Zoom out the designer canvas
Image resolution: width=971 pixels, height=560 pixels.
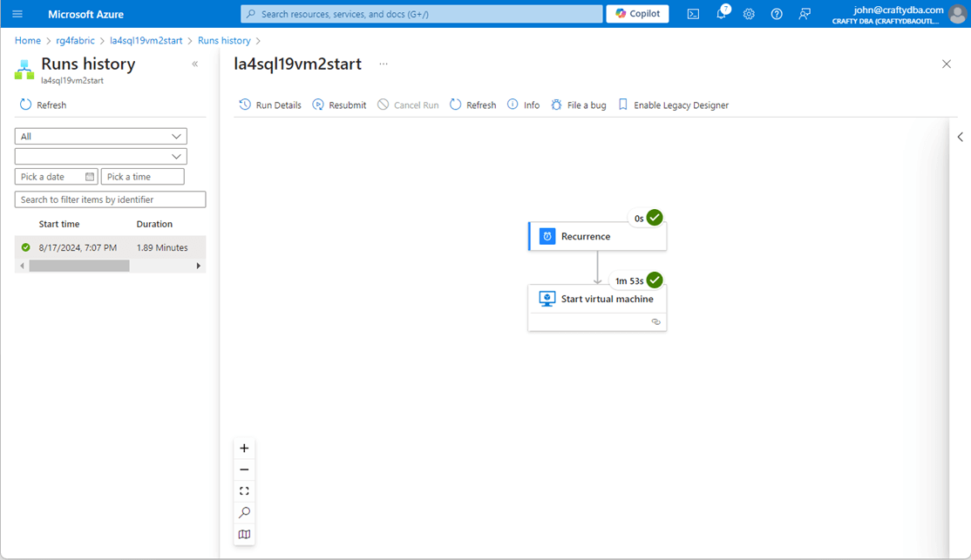click(x=245, y=469)
